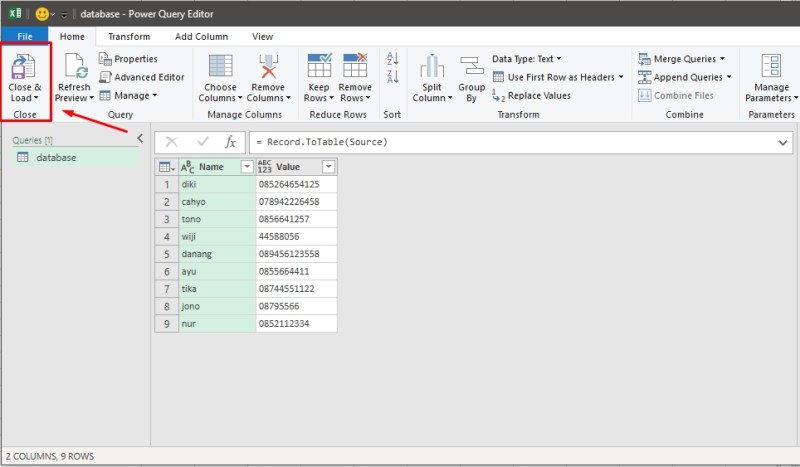The height and width of the screenshot is (467, 800).
Task: Click the fx function icon
Action: (x=231, y=142)
